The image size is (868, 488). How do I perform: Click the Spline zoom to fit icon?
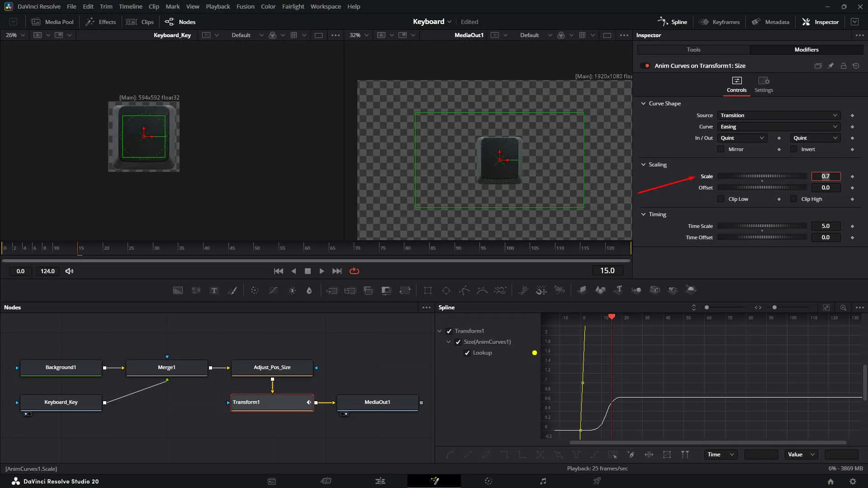(826, 308)
